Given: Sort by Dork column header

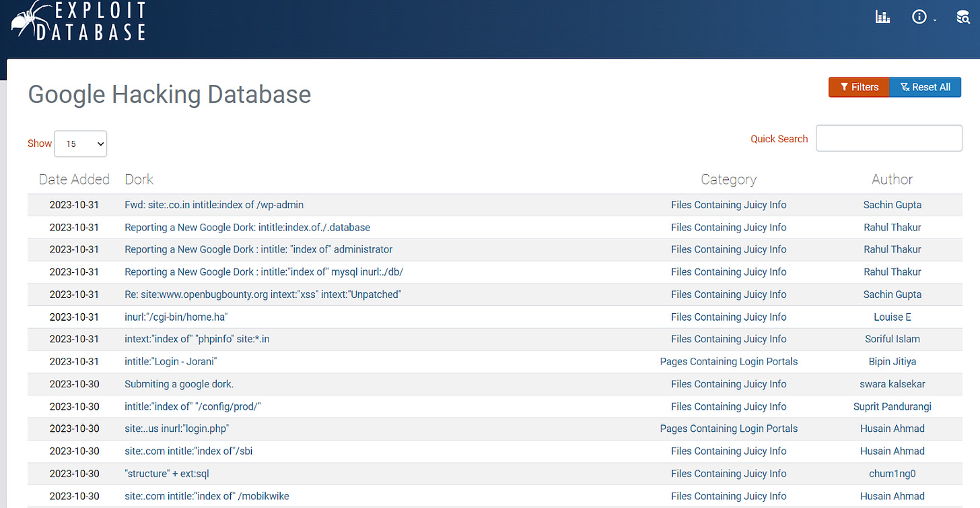Looking at the screenshot, I should (139, 179).
